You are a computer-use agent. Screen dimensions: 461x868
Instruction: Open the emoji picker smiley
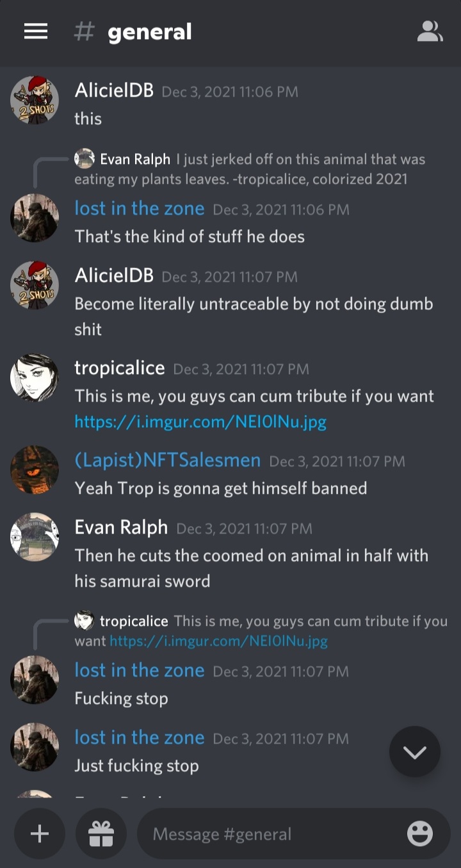click(420, 833)
